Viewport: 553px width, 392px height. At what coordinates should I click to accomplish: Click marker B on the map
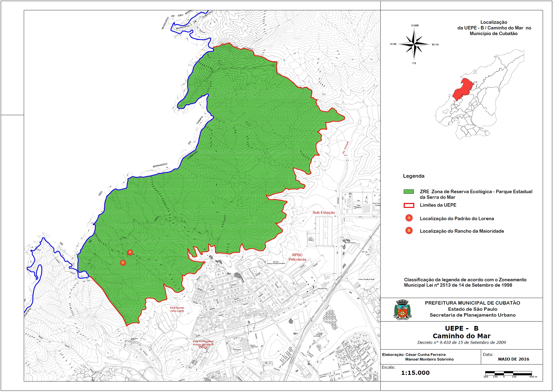[x=123, y=263]
